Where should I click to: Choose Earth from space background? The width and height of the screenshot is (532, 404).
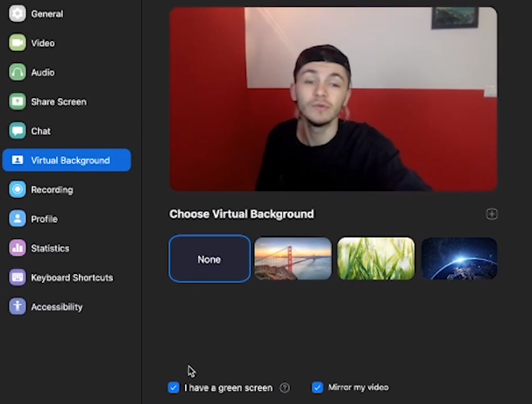459,259
